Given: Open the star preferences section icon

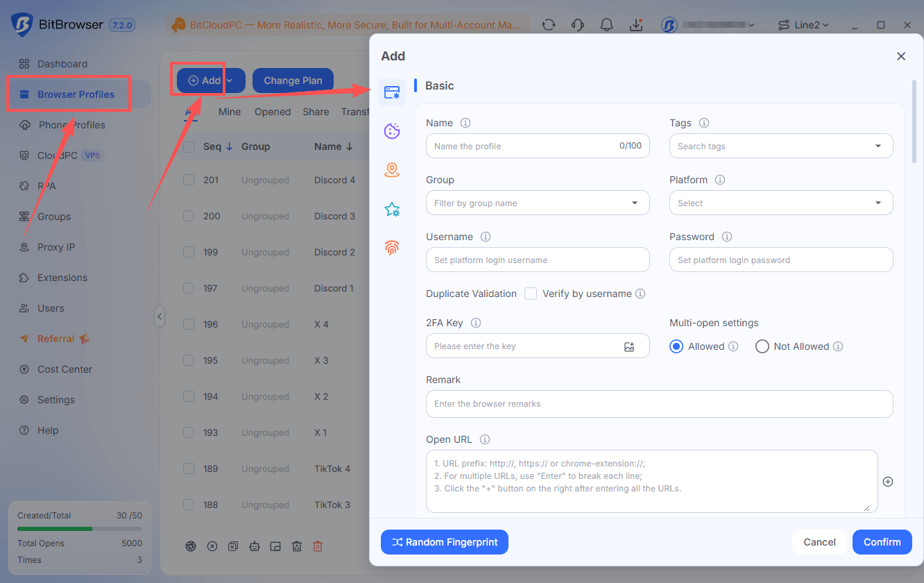Looking at the screenshot, I should click(x=392, y=209).
